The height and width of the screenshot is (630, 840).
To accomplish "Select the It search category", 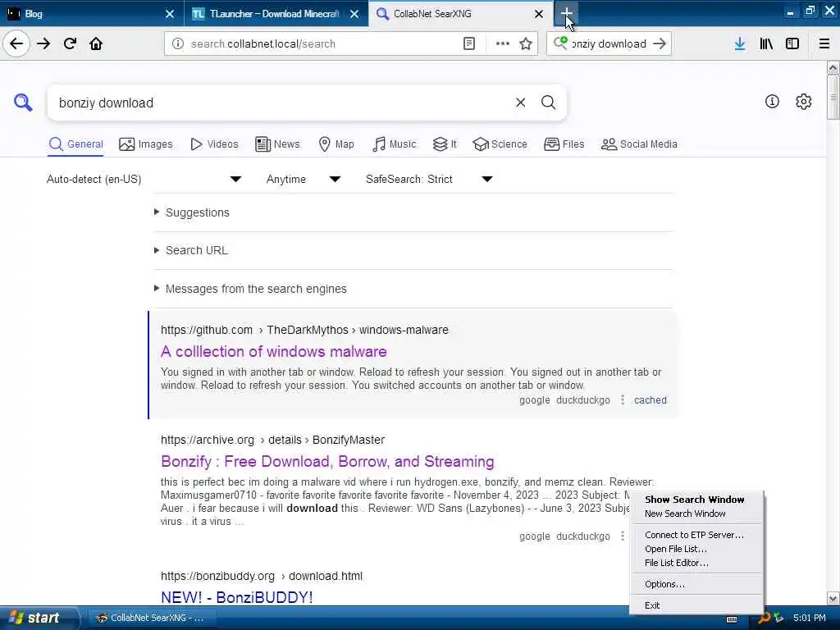I will click(x=445, y=144).
